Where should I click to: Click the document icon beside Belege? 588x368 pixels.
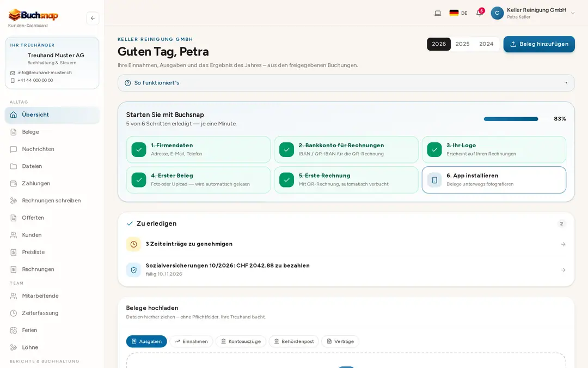pyautogui.click(x=14, y=132)
